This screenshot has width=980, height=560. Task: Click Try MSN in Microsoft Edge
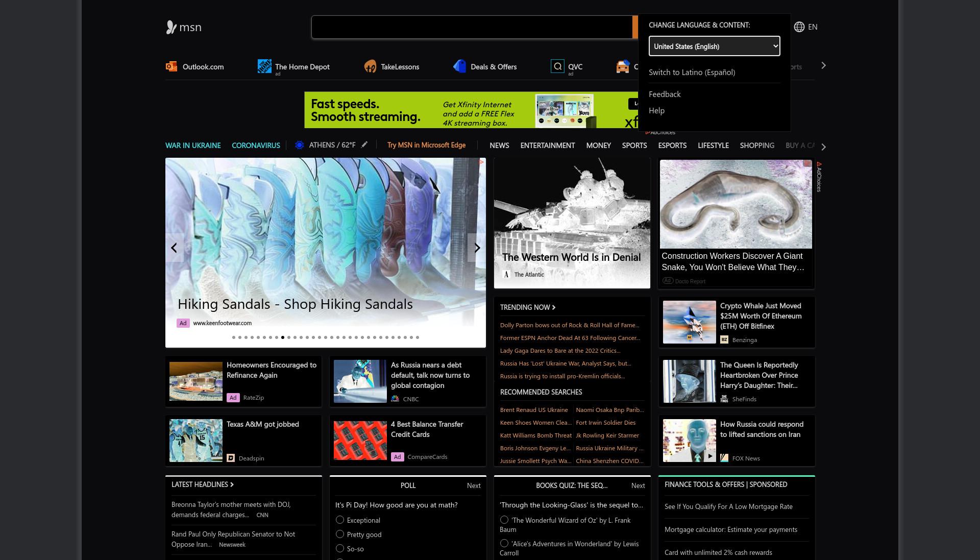[x=426, y=145]
